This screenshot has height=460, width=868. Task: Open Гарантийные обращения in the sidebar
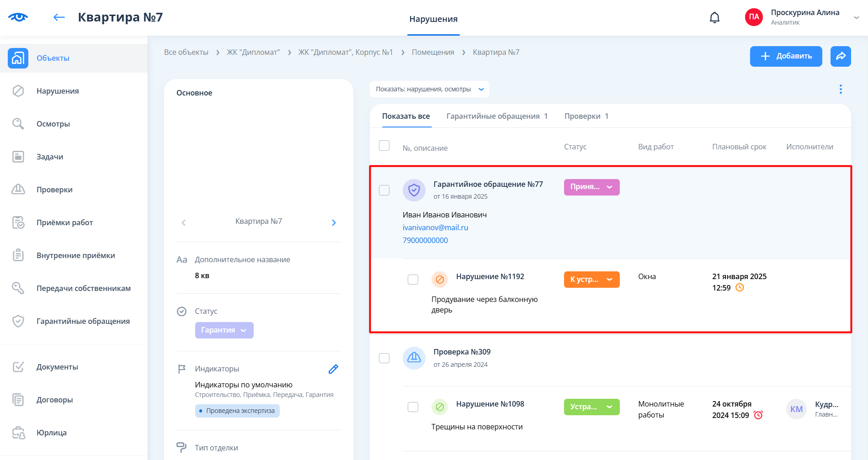[83, 321]
